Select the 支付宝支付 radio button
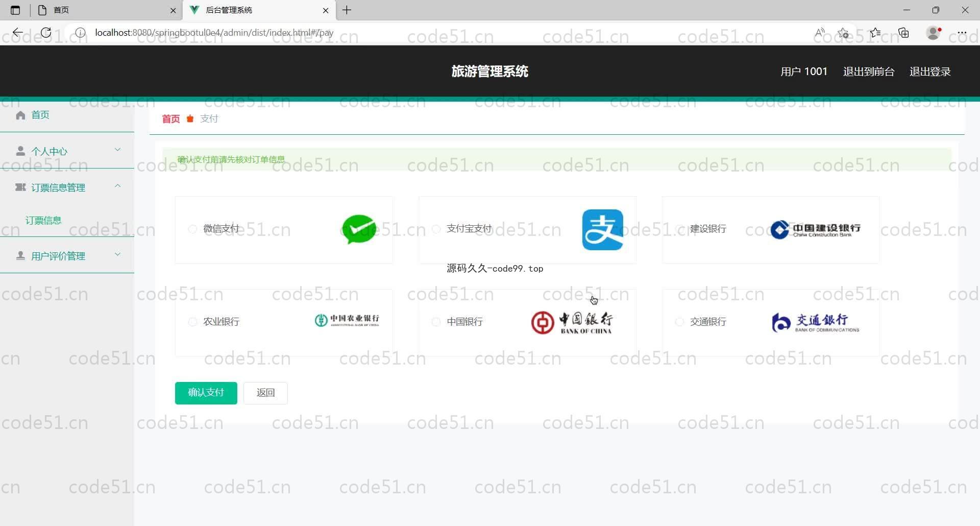The height and width of the screenshot is (526, 980). point(436,229)
